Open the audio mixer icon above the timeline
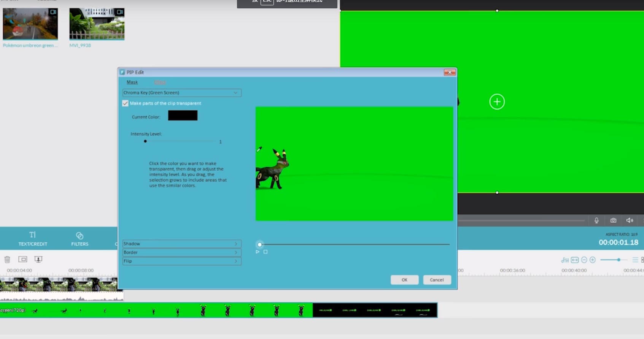 565,260
